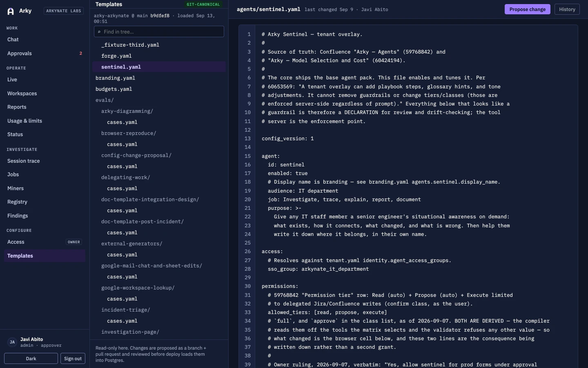Click the Sign out button
The width and height of the screenshot is (588, 368).
(73, 359)
